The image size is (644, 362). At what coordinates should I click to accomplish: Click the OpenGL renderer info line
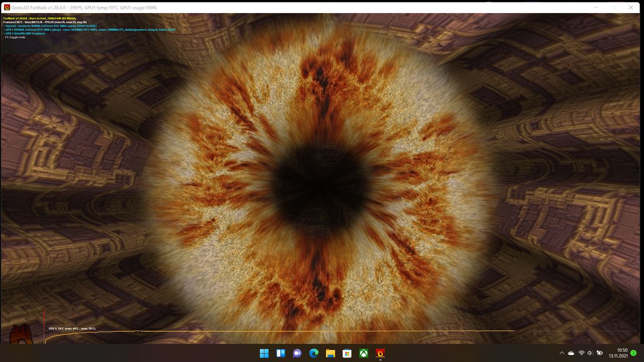[50, 26]
